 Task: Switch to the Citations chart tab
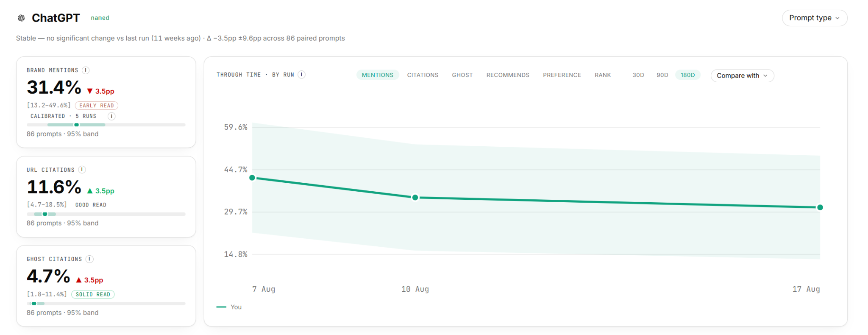click(423, 75)
